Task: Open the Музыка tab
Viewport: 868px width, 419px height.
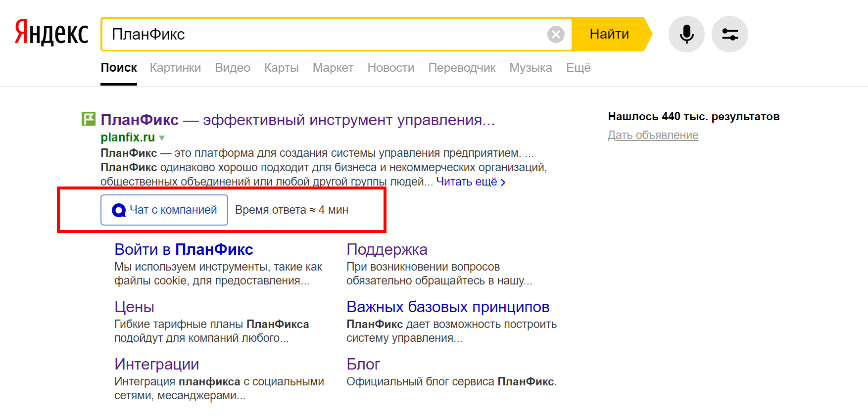Action: click(530, 68)
